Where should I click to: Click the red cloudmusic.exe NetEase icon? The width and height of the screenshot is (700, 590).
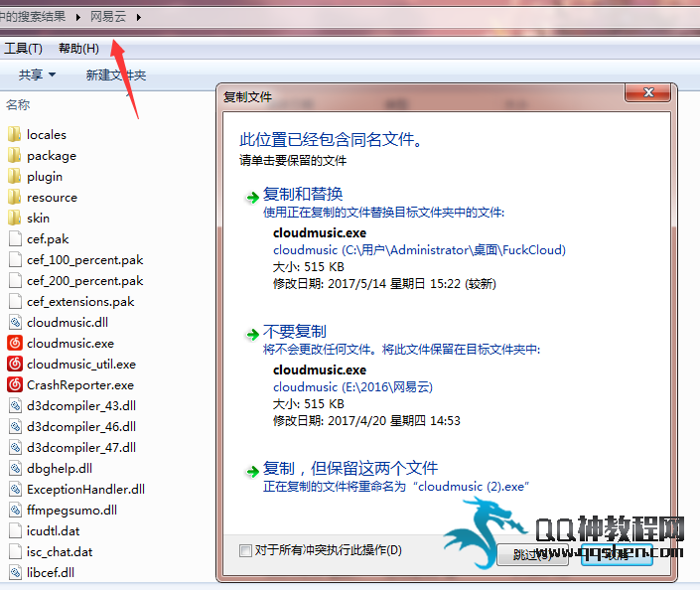(x=15, y=343)
